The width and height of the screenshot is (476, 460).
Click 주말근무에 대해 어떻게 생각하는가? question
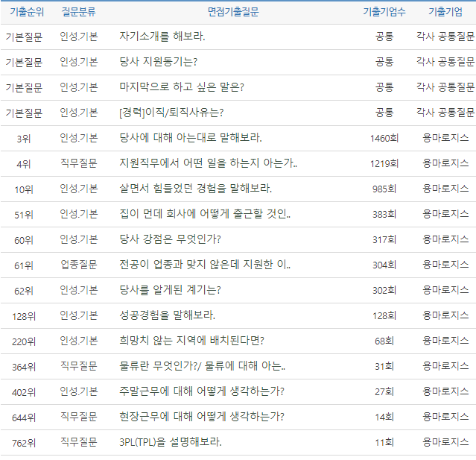tap(201, 391)
